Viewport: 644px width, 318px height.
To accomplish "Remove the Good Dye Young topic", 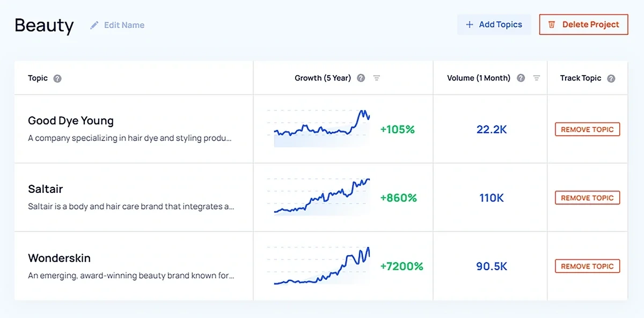I will click(x=587, y=129).
